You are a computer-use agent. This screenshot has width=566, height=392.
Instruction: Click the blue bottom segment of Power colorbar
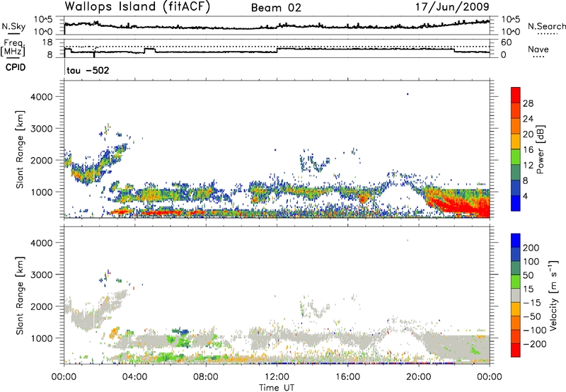click(516, 203)
